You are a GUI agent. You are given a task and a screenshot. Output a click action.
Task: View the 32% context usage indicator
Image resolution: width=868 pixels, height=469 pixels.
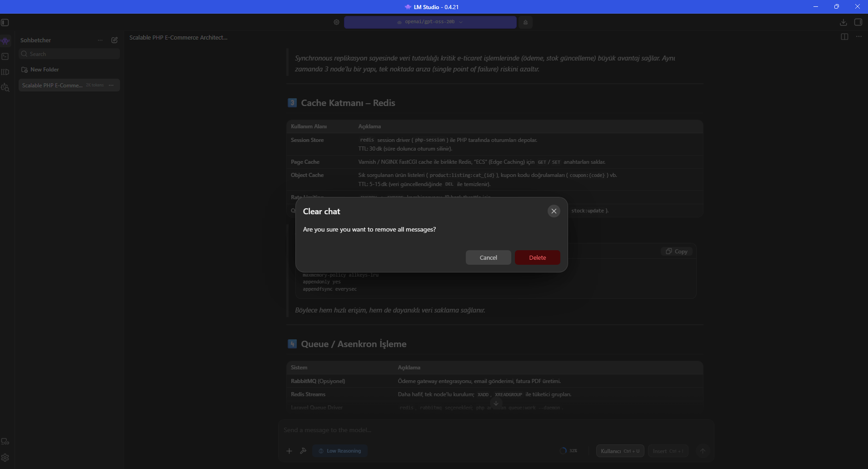point(569,451)
